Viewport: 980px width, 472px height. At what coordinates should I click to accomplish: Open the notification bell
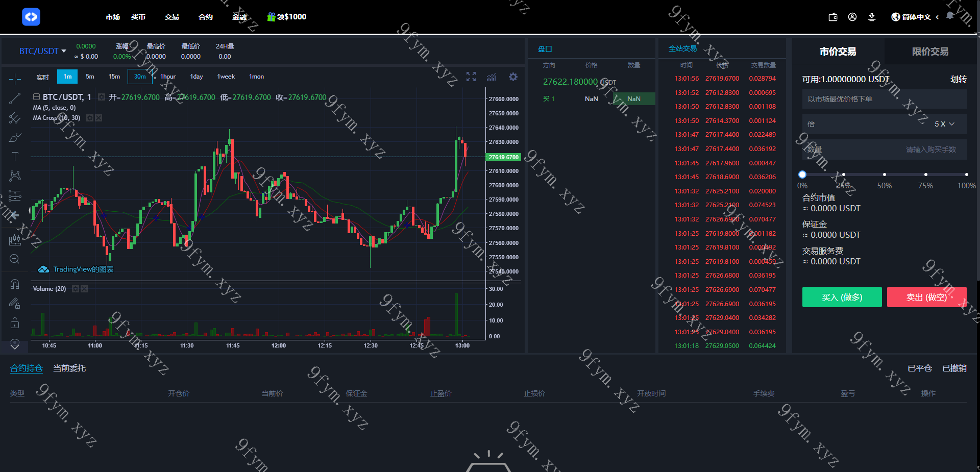950,16
